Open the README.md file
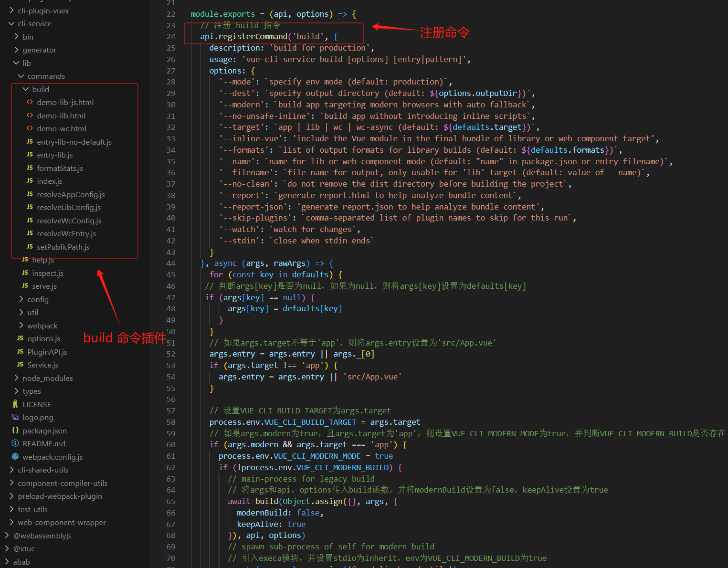Image resolution: width=728 pixels, height=568 pixels. tap(44, 443)
